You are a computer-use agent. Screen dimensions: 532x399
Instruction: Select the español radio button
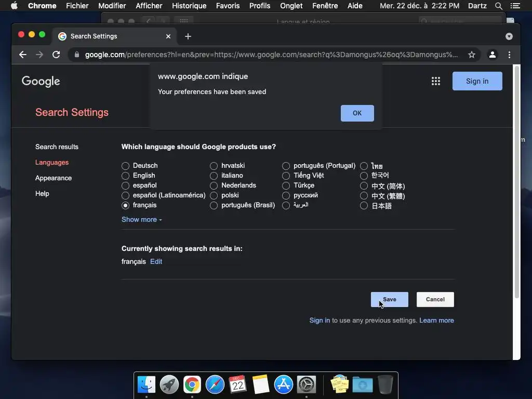pos(126,185)
